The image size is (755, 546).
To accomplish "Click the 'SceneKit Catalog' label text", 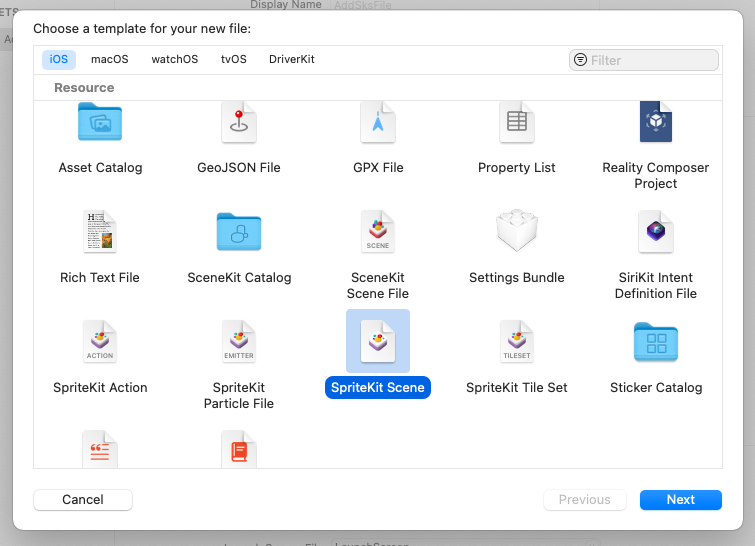I will [239, 278].
